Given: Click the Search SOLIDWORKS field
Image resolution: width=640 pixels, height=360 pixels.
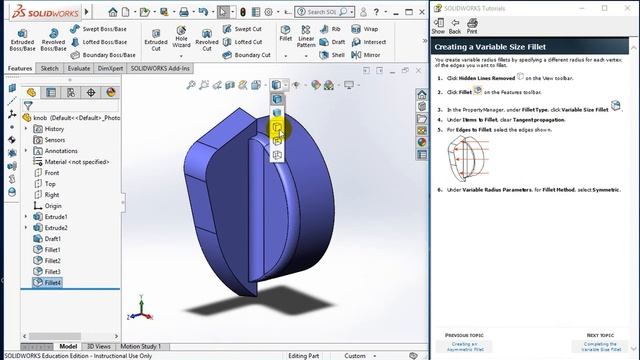Looking at the screenshot, I should (325, 12).
